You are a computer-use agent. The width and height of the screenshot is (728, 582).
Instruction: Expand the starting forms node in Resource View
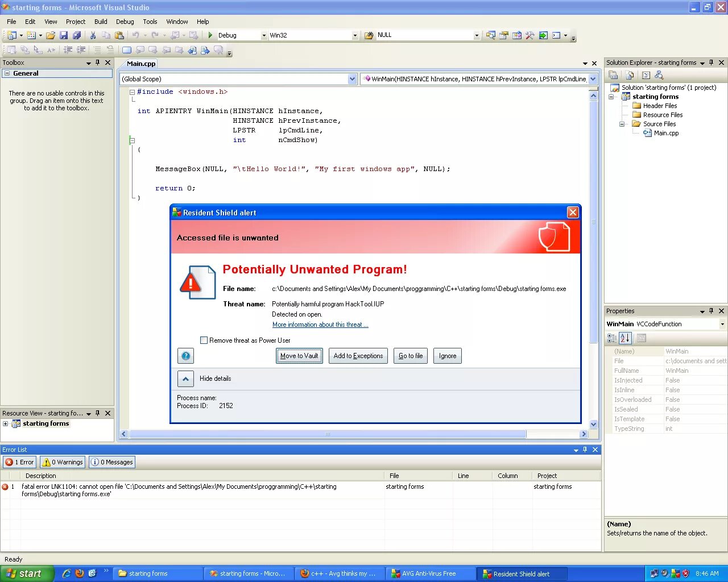pyautogui.click(x=5, y=423)
